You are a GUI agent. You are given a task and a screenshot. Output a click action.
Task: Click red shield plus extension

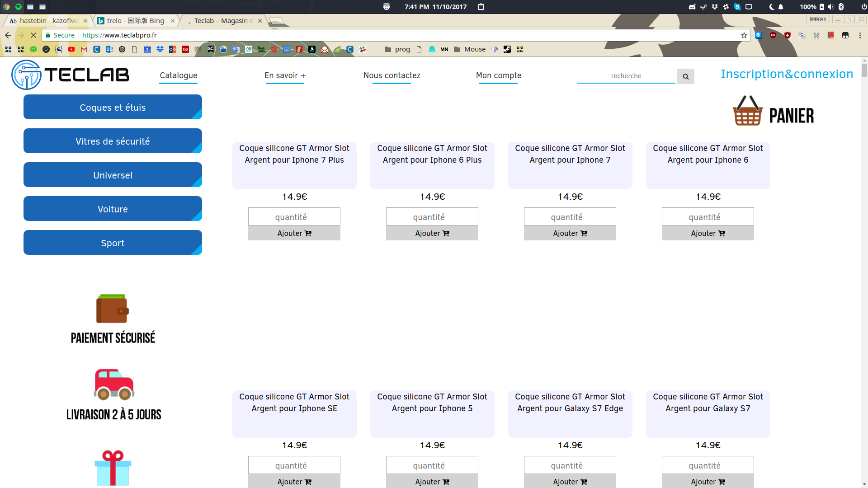[x=787, y=35]
